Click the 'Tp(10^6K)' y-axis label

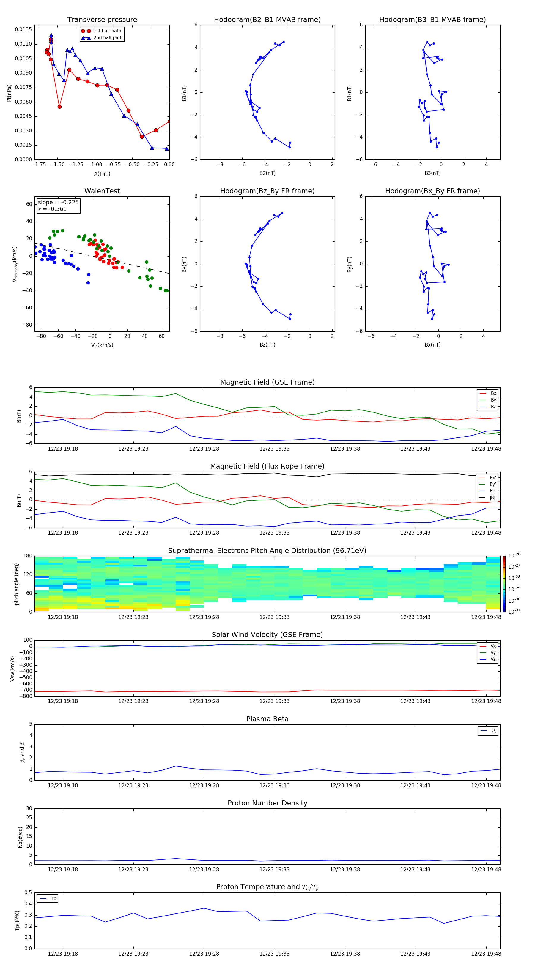(x=17, y=921)
